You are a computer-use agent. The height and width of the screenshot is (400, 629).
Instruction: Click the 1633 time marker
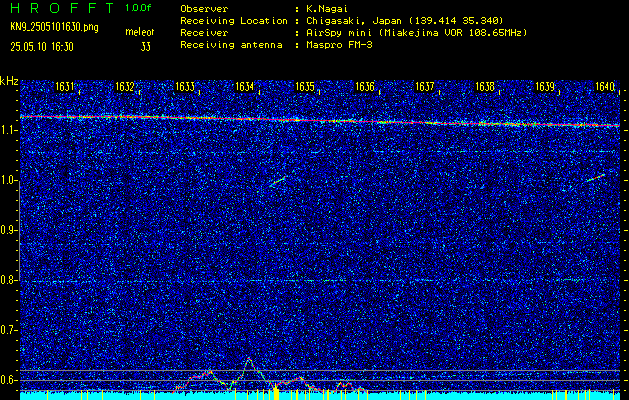click(185, 87)
